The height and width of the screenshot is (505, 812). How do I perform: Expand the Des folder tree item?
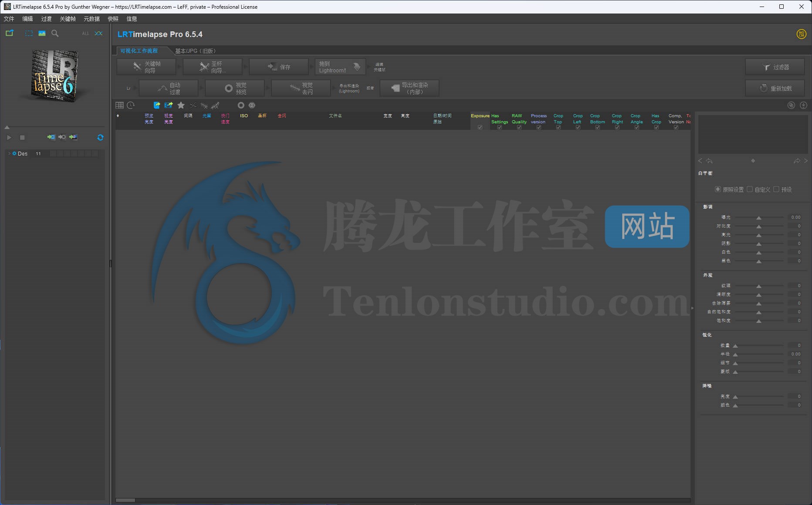pos(9,153)
